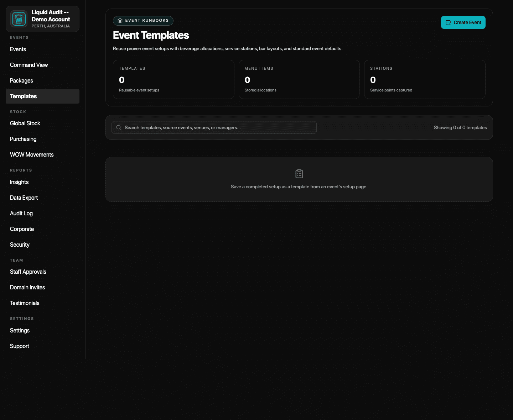Open Events in the sidebar
Viewport: 513px width, 420px height.
42,49
